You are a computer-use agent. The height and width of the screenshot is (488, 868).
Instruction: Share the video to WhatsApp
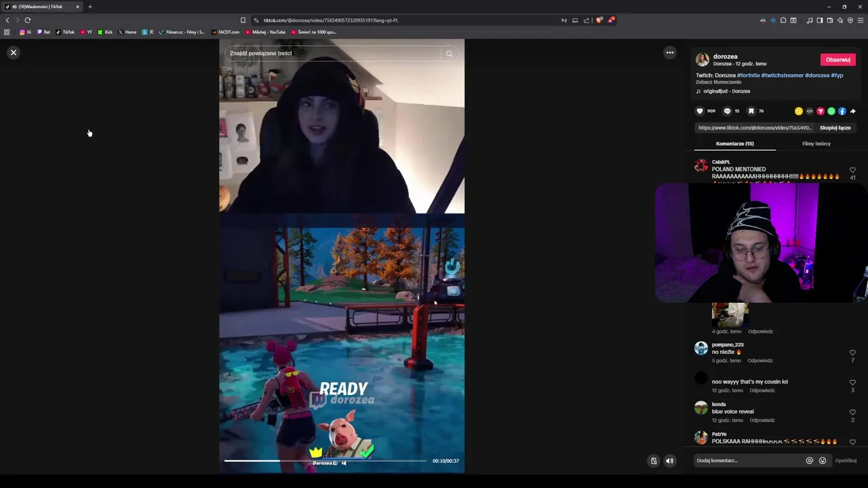pos(831,111)
